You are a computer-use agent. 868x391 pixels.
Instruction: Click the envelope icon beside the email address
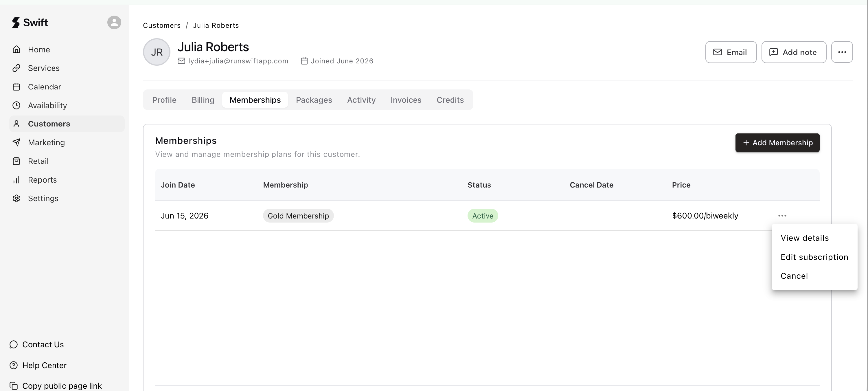click(x=181, y=61)
